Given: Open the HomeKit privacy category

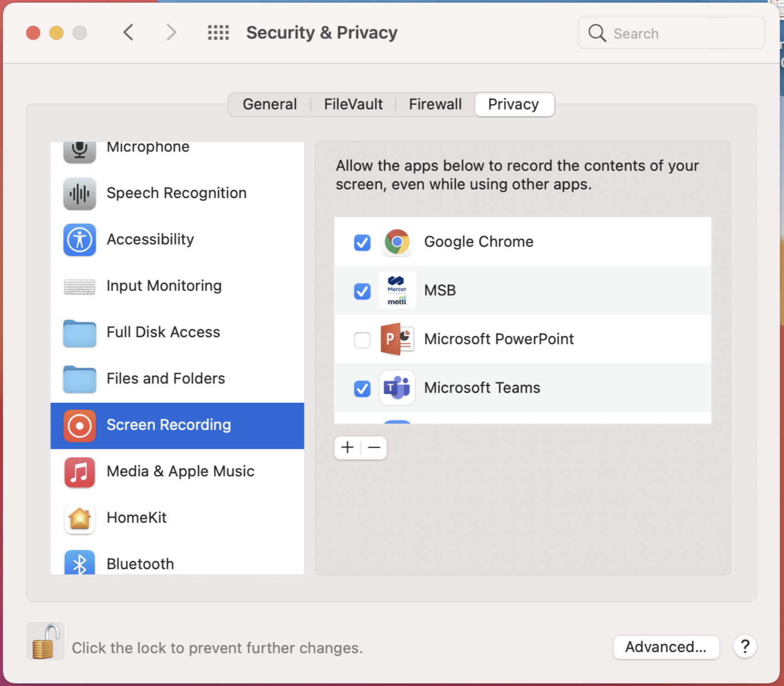Looking at the screenshot, I should click(x=177, y=518).
